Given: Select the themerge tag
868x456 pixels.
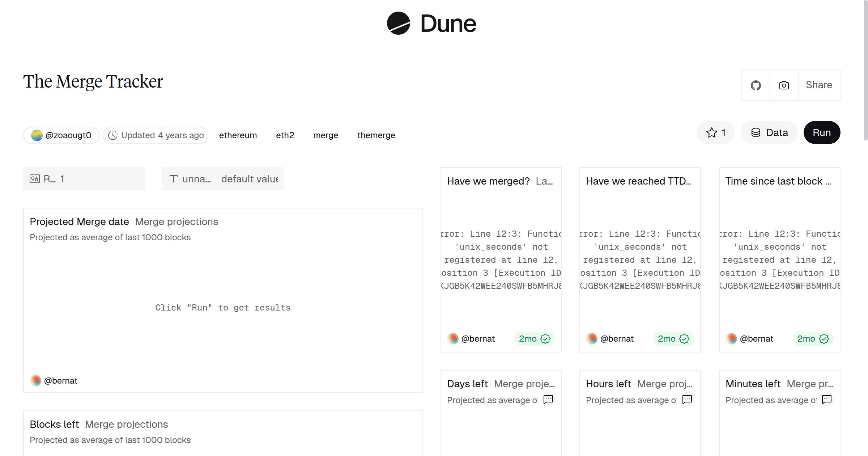Looking at the screenshot, I should pos(376,135).
